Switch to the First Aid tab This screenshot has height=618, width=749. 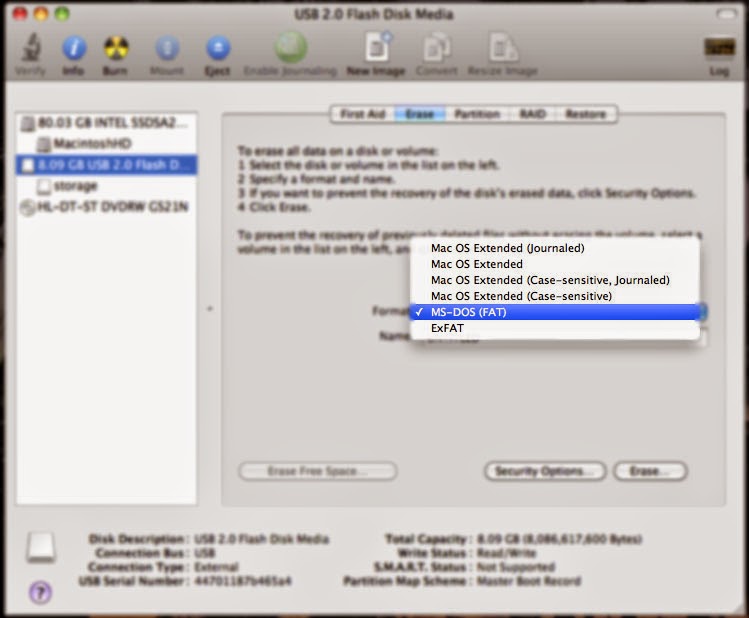pyautogui.click(x=363, y=114)
